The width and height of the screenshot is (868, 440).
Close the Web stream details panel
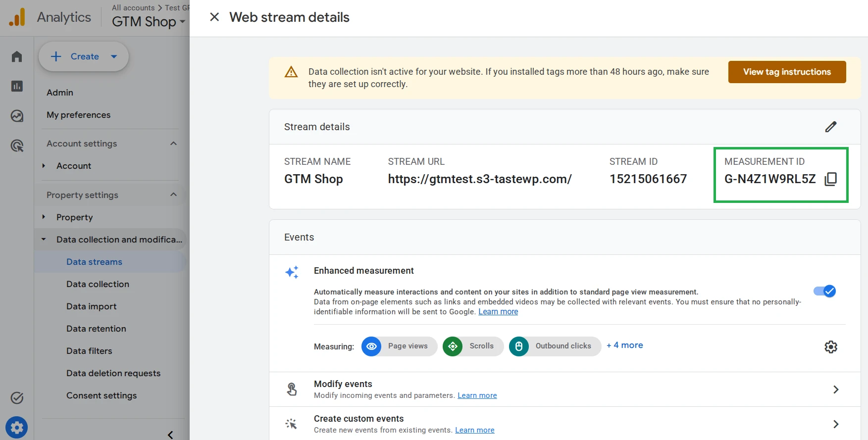(214, 17)
